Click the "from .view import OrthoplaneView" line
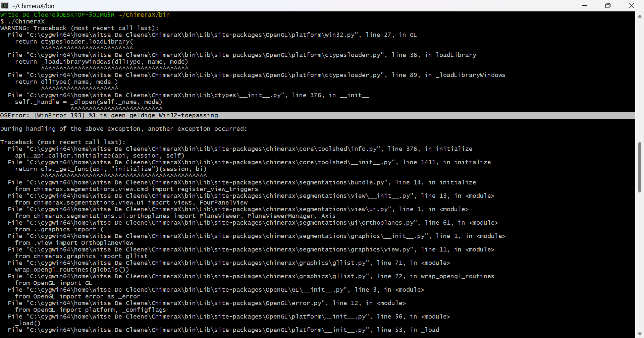 coord(74,243)
